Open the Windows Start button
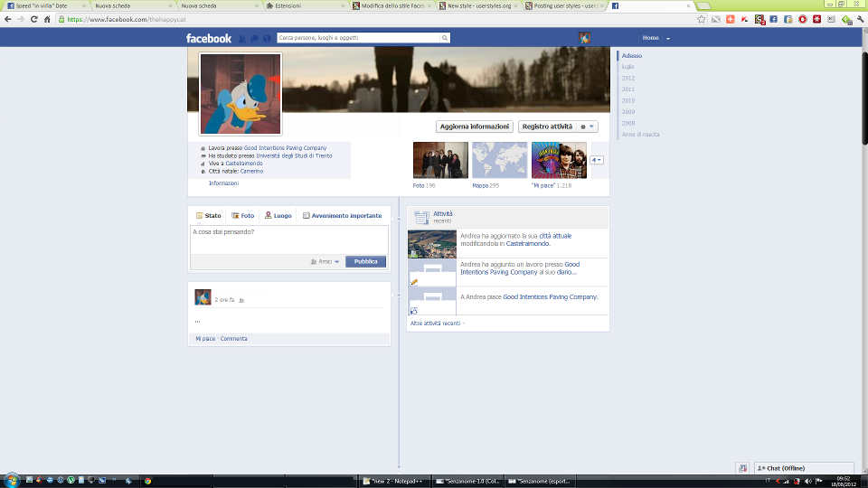868x488 pixels. click(x=11, y=481)
